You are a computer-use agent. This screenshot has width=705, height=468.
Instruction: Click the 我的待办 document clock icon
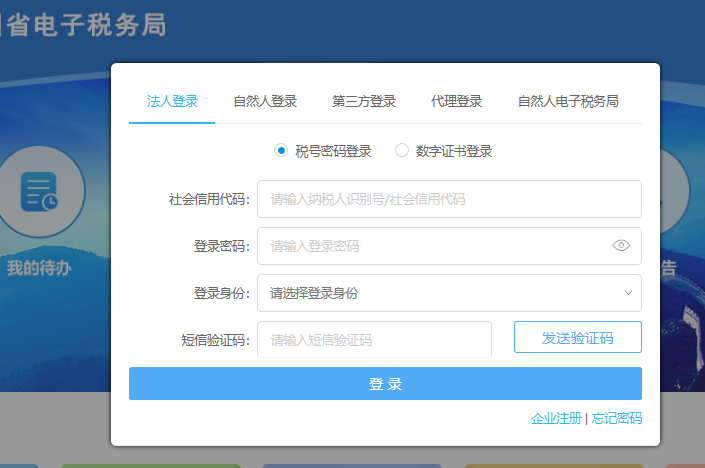[39, 192]
